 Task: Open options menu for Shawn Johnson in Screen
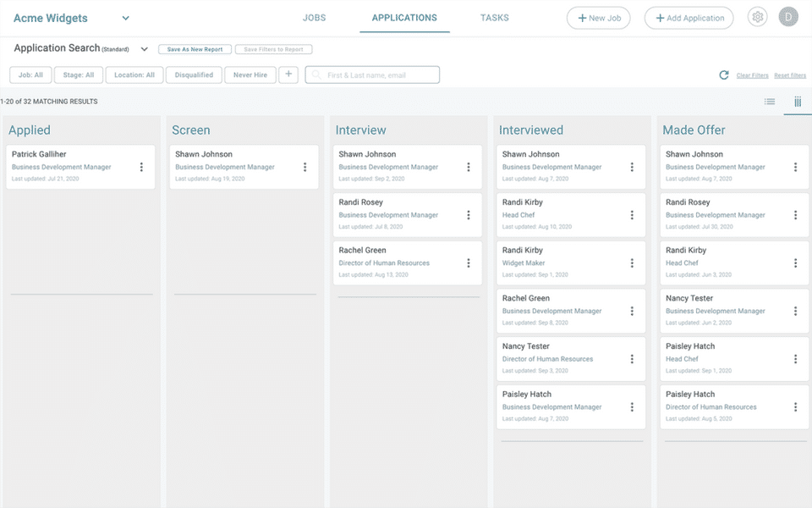click(305, 167)
